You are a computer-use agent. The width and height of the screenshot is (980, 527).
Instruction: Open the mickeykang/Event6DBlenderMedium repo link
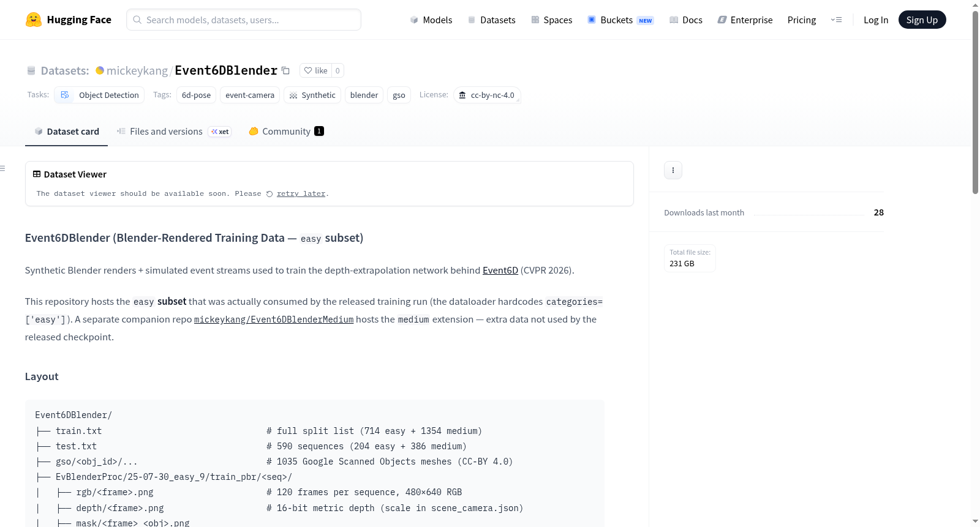(274, 320)
